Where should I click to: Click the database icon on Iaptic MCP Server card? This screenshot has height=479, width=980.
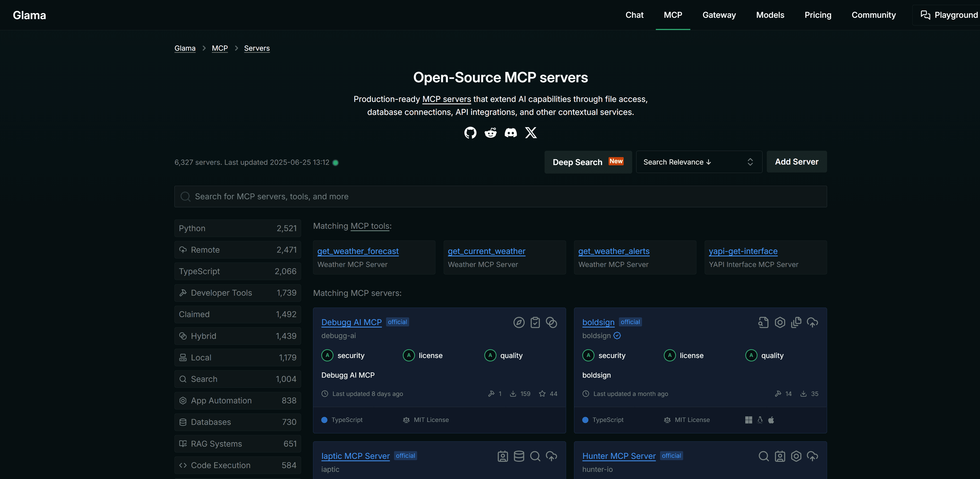(x=519, y=456)
